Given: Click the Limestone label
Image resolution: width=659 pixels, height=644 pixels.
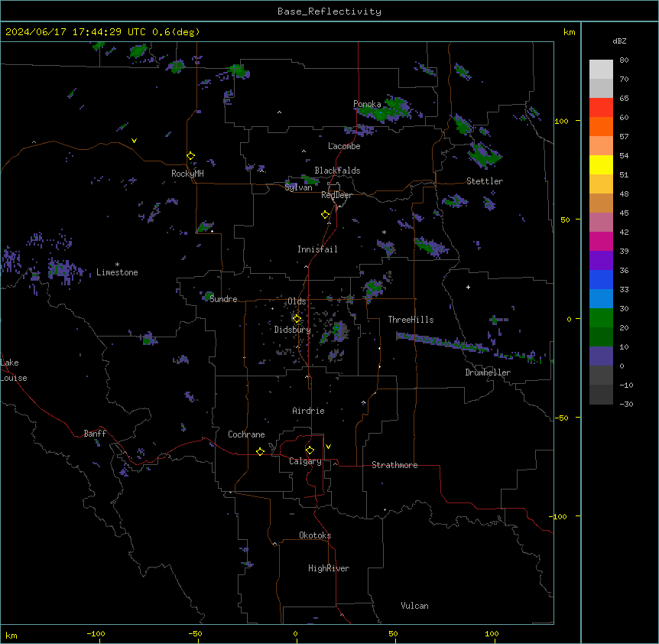Looking at the screenshot, I should (x=117, y=272).
